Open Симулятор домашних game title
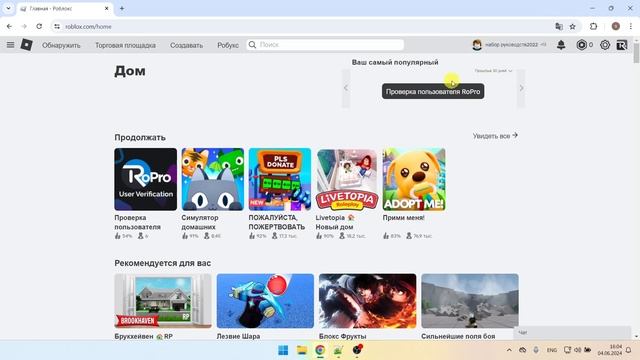Screen dimensions: 640x360 click(x=200, y=222)
